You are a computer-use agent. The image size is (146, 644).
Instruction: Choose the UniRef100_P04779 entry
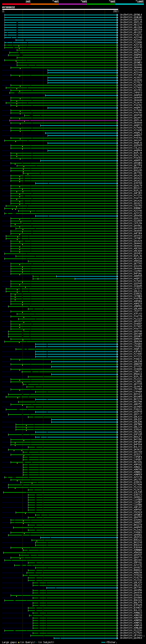(x=131, y=198)
